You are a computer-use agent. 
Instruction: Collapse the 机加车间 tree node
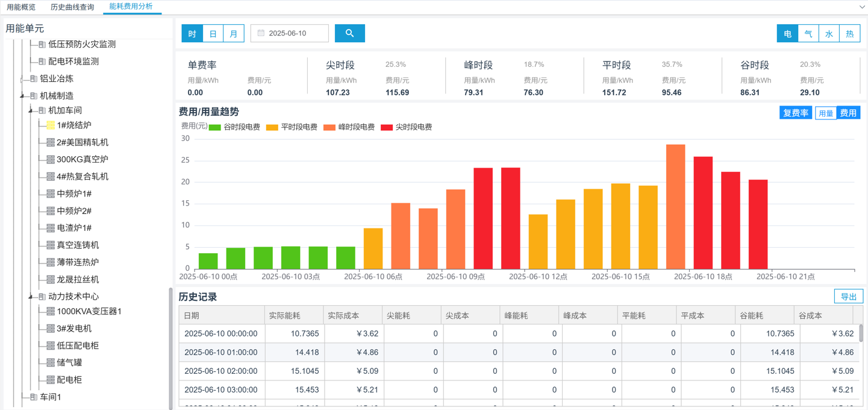click(x=31, y=111)
